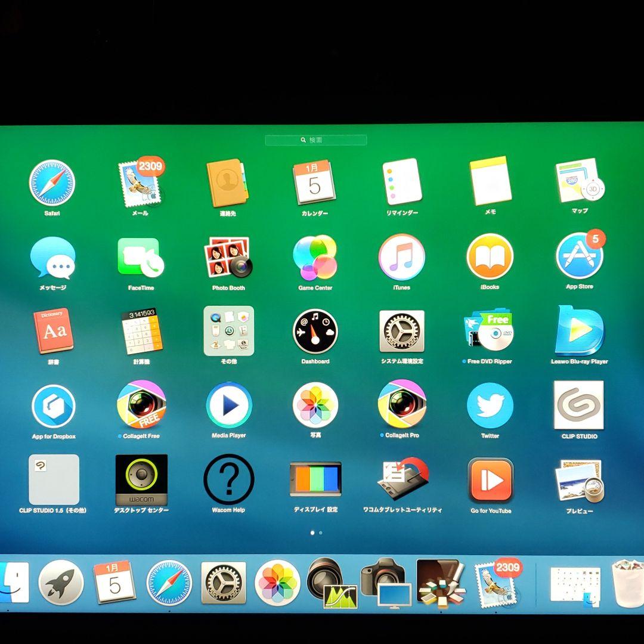This screenshot has width=644, height=644.
Task: Click the Launchpad rocket in the Dock
Action: pyautogui.click(x=61, y=582)
